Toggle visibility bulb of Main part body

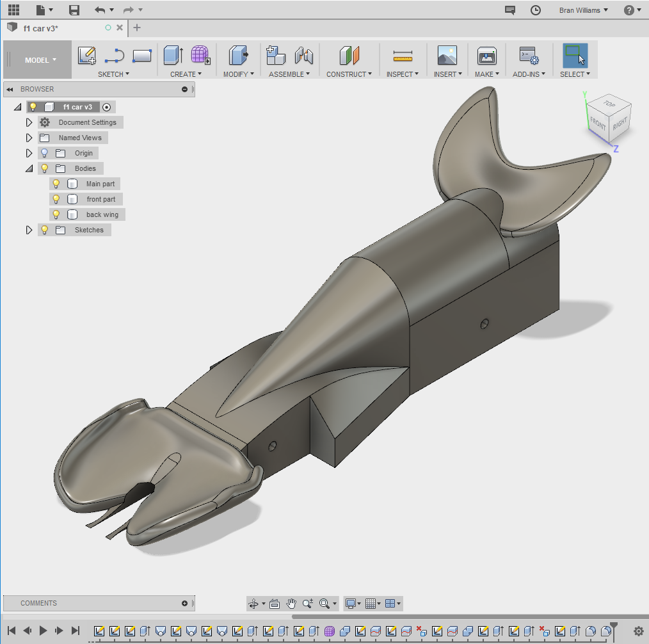click(56, 184)
